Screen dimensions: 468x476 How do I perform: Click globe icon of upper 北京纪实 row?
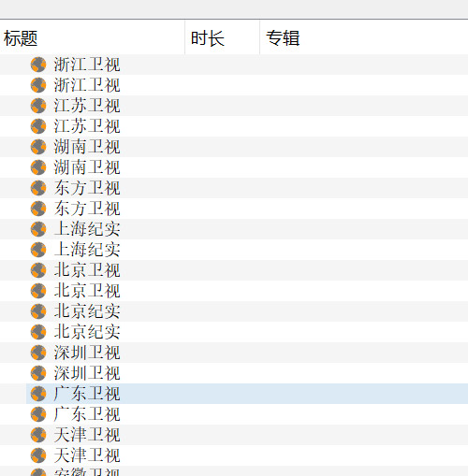point(38,311)
